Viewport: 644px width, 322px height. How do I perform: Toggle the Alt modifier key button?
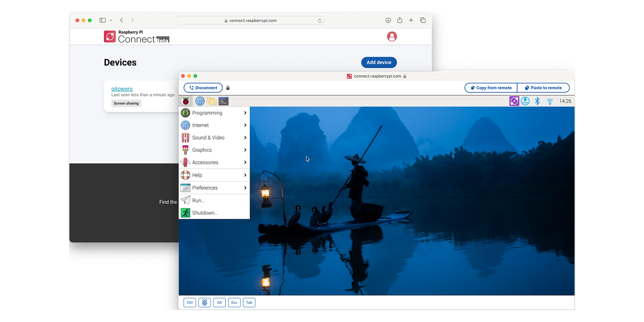click(219, 302)
